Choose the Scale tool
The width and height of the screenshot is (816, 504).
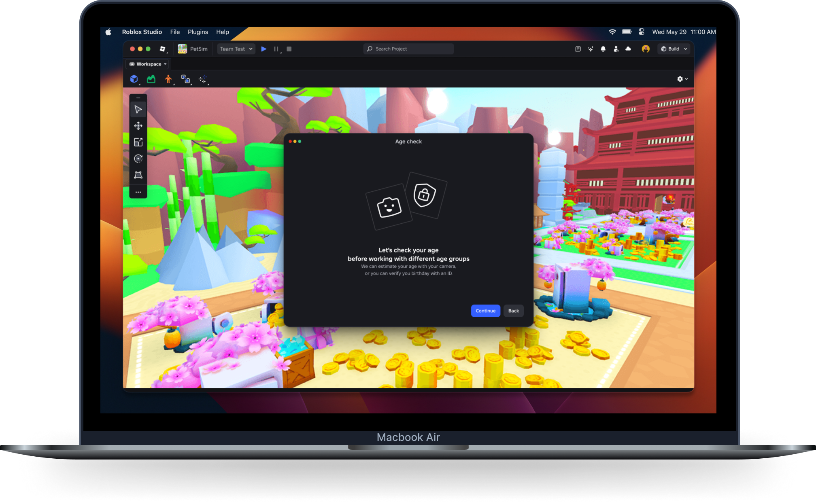pos(138,142)
